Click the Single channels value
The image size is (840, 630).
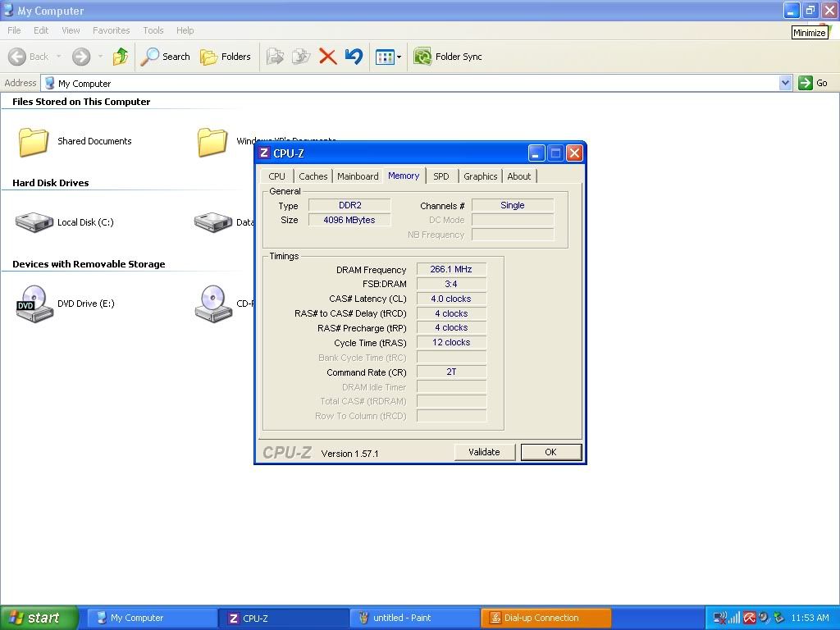pyautogui.click(x=513, y=205)
